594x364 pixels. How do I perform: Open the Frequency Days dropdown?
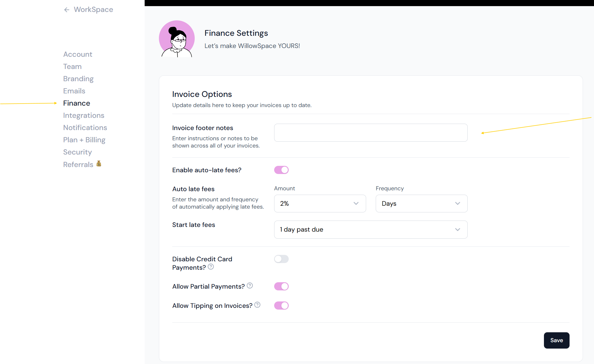421,203
